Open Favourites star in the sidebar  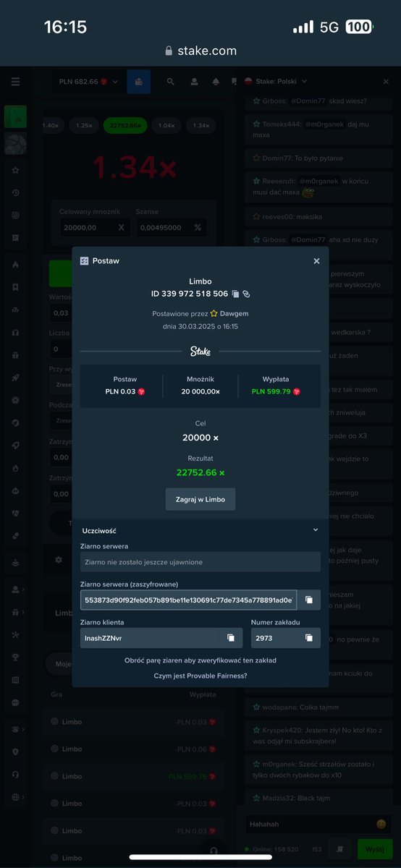15,171
